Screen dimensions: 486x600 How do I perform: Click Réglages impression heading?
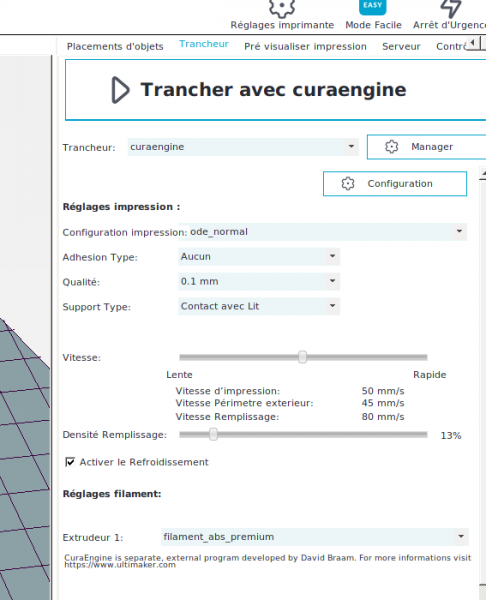[x=121, y=207]
